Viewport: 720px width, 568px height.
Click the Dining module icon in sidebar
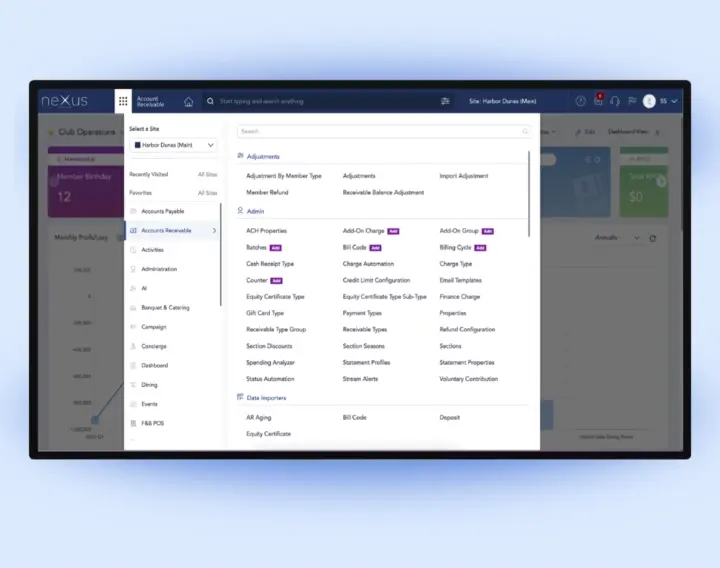(x=133, y=385)
